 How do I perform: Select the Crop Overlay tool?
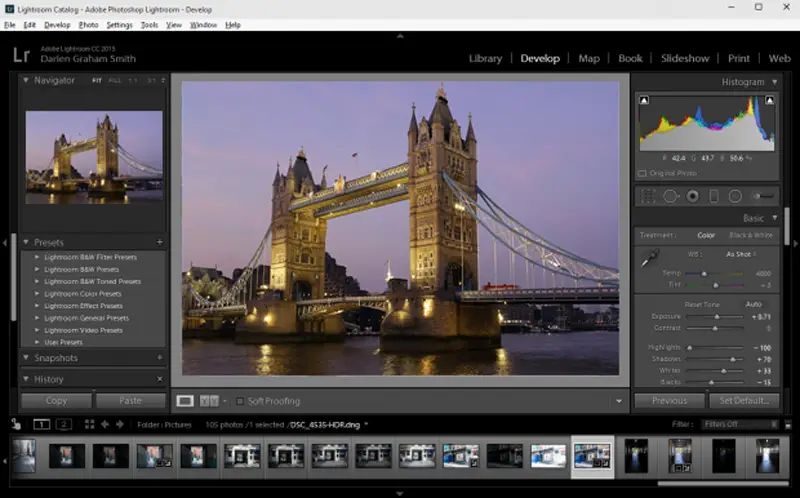pos(648,196)
